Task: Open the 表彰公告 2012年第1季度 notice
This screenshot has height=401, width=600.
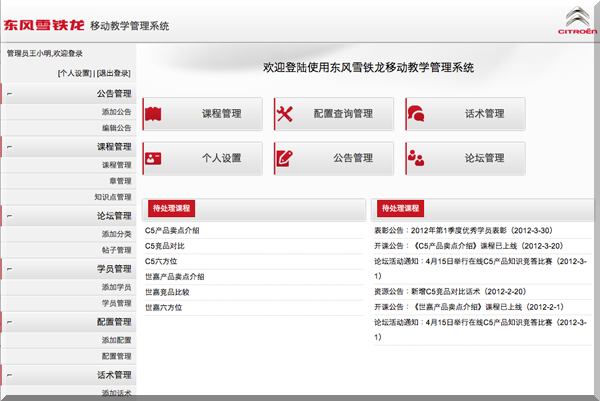Action: 463,231
